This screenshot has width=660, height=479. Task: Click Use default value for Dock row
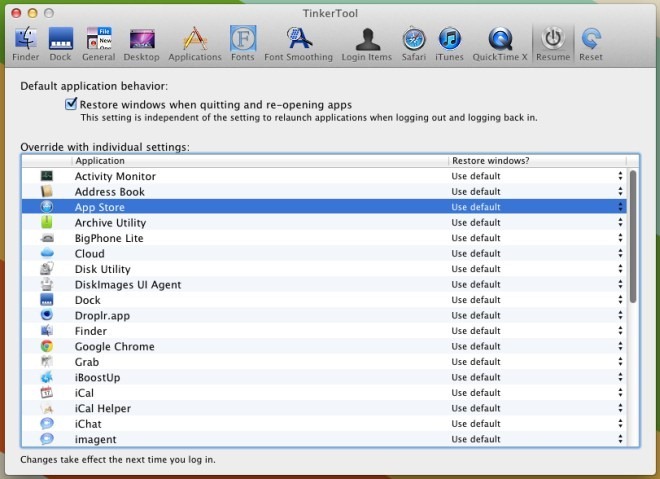(x=476, y=300)
